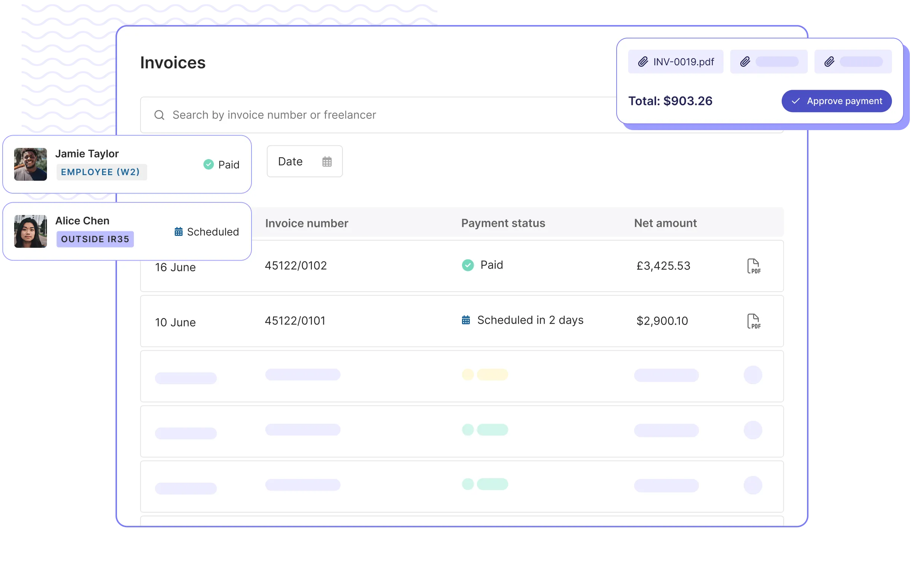Viewport: 924px width, 585px height.
Task: Click the Invoice number column header
Action: point(307,224)
